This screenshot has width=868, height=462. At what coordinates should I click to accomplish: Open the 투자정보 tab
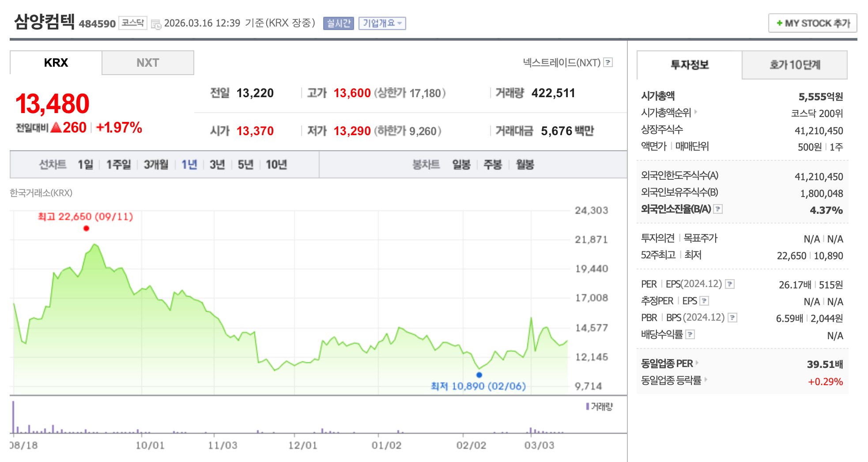pos(690,65)
